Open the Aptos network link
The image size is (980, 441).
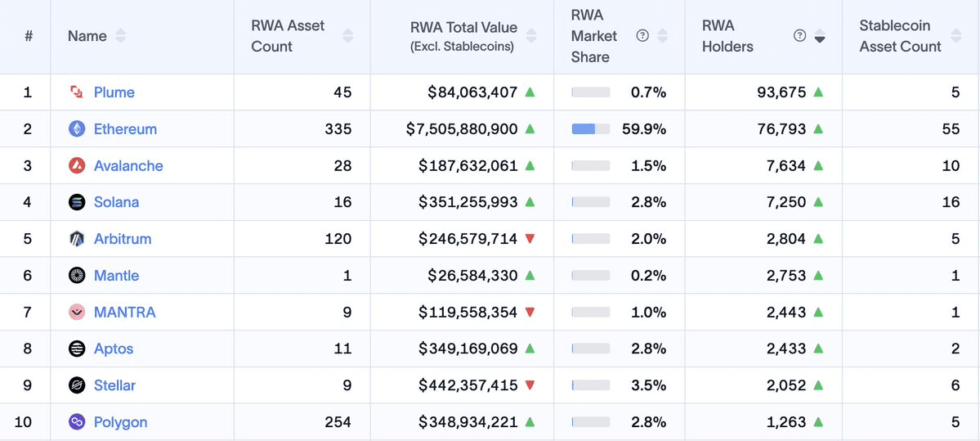(x=114, y=349)
